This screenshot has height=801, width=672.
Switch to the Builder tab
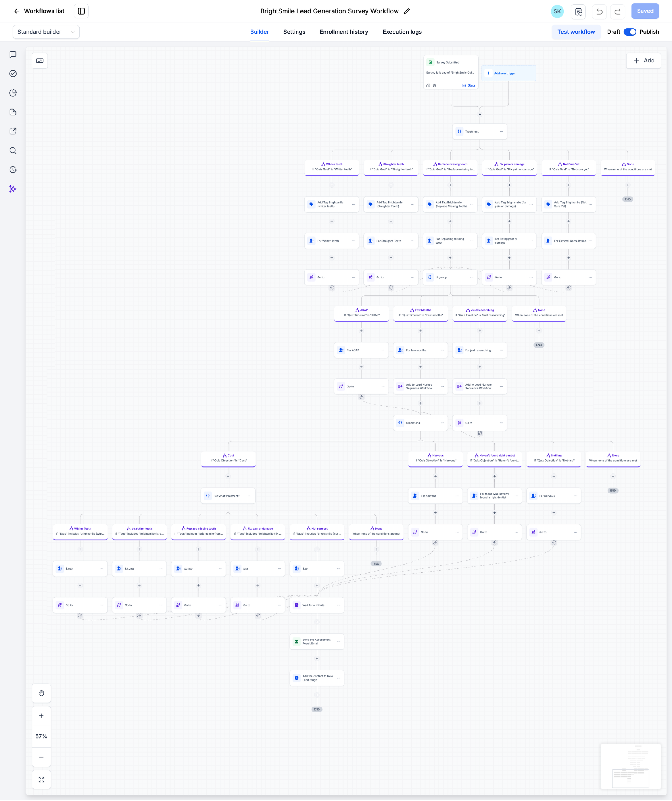pos(260,32)
